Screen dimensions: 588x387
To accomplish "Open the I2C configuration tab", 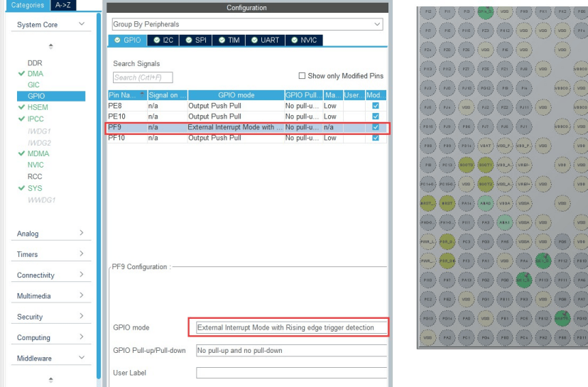I will [163, 40].
